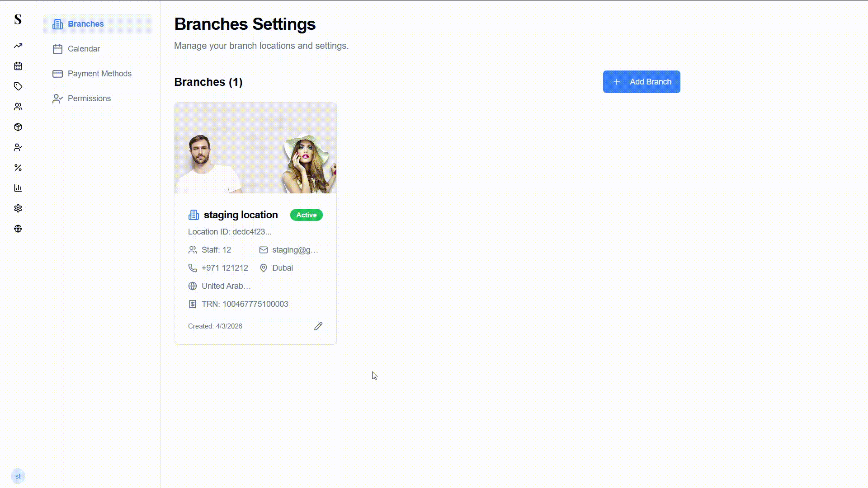Click the staging location card image
The width and height of the screenshot is (868, 488).
click(x=255, y=148)
